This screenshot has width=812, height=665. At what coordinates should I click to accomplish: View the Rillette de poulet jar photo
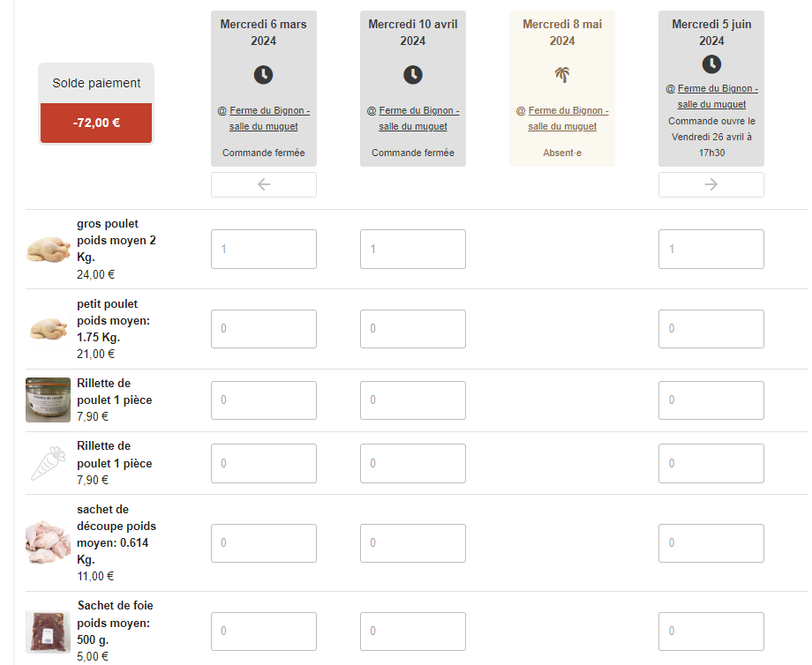[x=48, y=400]
